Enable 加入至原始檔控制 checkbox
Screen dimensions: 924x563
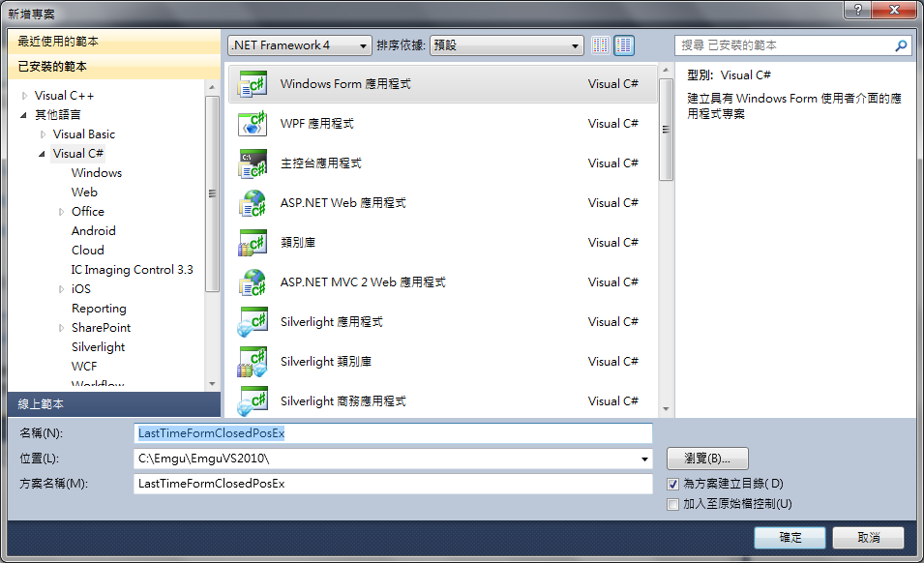(673, 504)
